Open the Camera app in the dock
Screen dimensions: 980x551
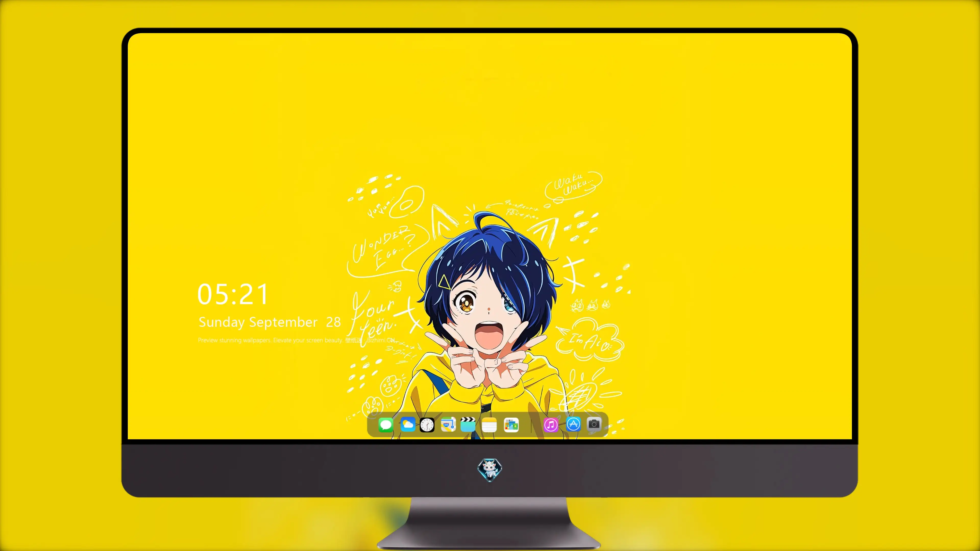[x=594, y=424]
